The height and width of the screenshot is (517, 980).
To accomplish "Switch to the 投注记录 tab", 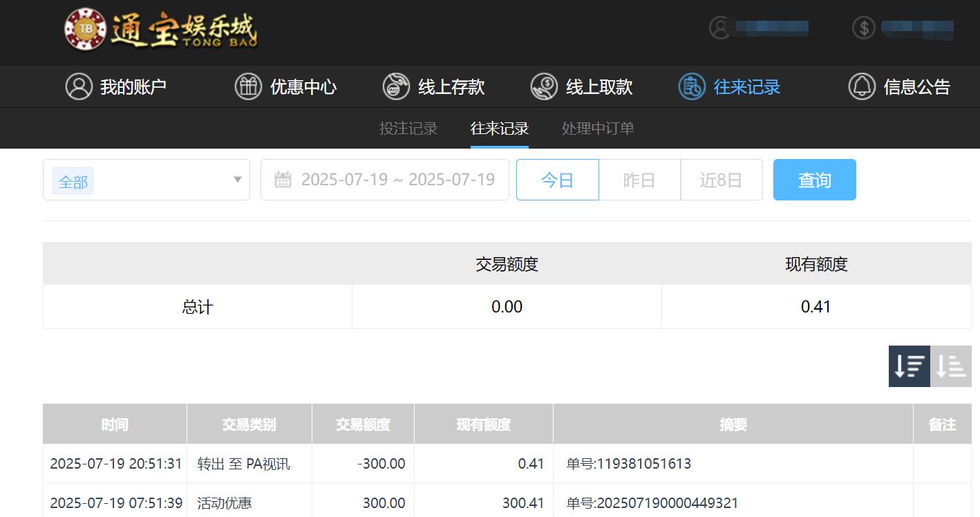I will 408,128.
